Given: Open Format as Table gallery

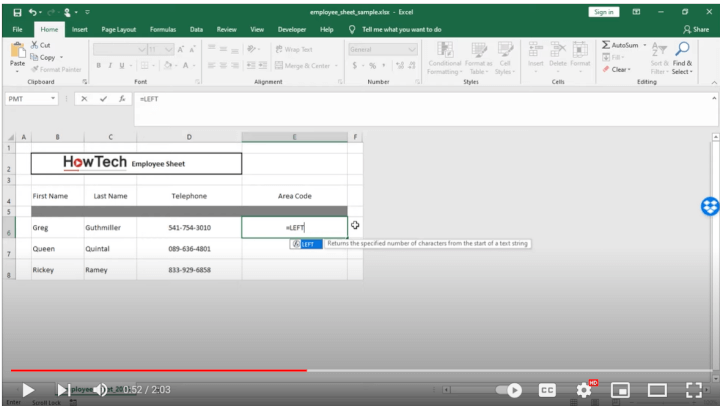Looking at the screenshot, I should coord(478,58).
